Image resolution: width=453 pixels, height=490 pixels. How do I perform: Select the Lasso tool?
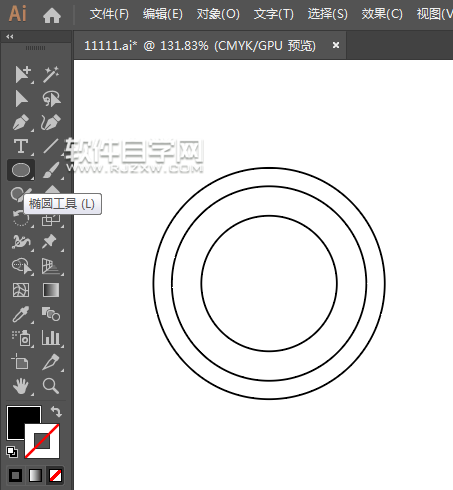tap(51, 99)
